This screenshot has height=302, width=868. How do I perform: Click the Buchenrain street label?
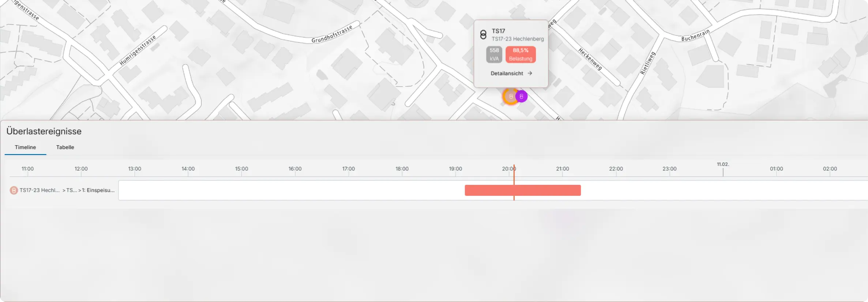pos(695,35)
